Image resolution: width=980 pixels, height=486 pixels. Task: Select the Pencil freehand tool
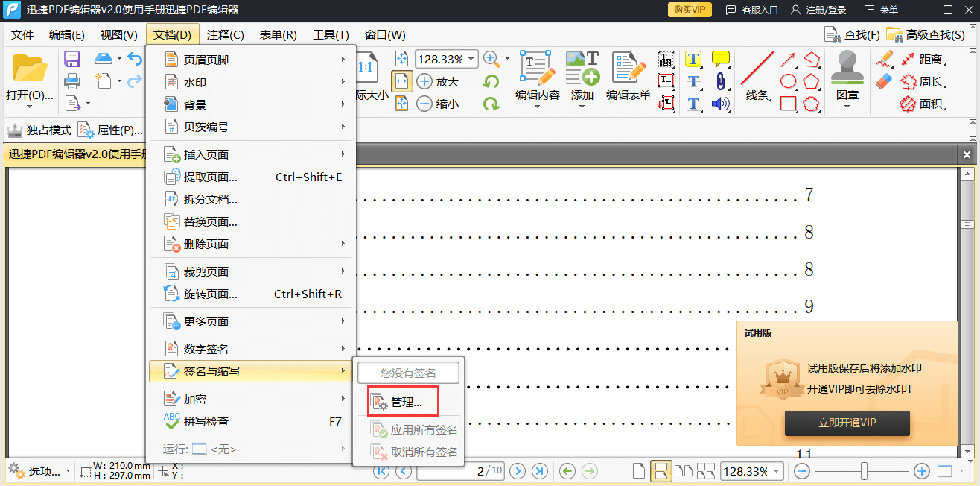pos(884,59)
